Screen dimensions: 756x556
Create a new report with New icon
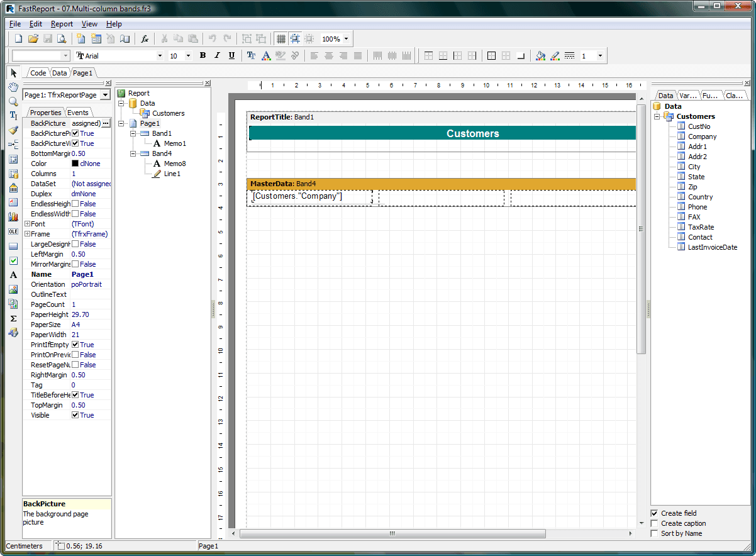19,39
